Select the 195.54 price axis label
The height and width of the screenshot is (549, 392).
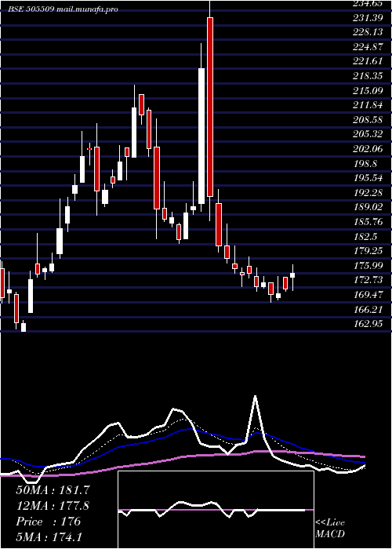click(x=368, y=178)
